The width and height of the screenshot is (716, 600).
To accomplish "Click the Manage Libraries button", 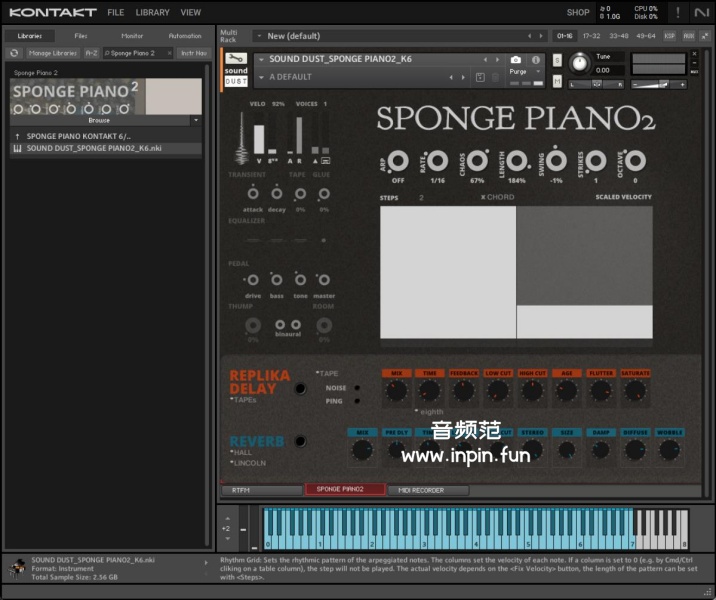I will (52, 53).
